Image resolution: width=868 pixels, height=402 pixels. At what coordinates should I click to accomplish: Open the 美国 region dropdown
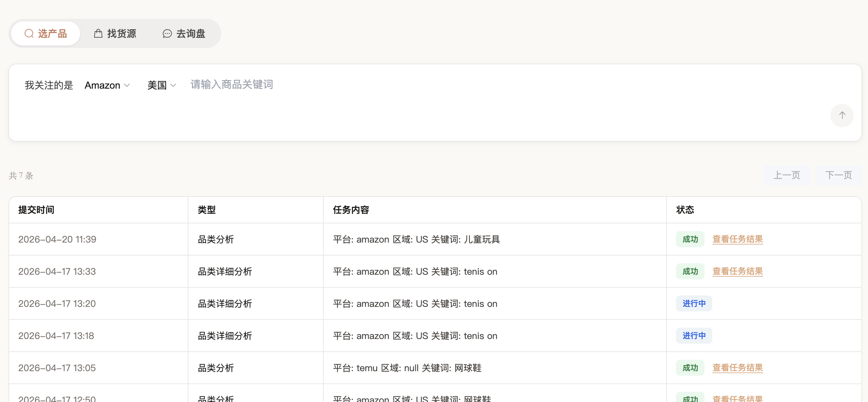tap(162, 85)
